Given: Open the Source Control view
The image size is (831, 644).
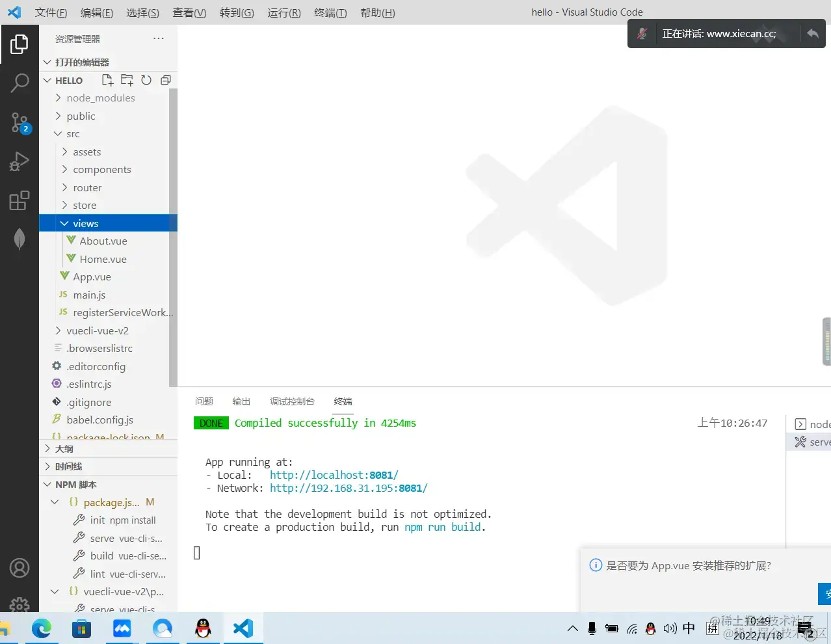Looking at the screenshot, I should [x=20, y=122].
